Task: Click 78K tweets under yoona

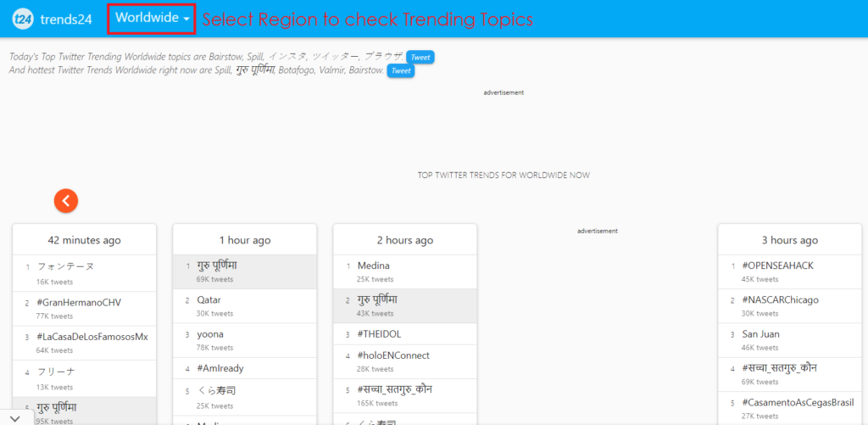Action: 214,348
